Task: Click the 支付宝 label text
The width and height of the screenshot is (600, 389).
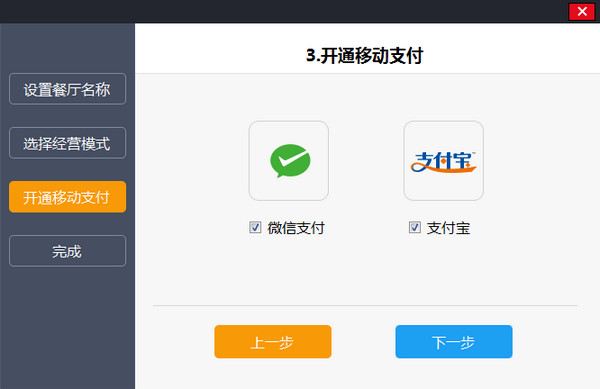Action: click(448, 228)
